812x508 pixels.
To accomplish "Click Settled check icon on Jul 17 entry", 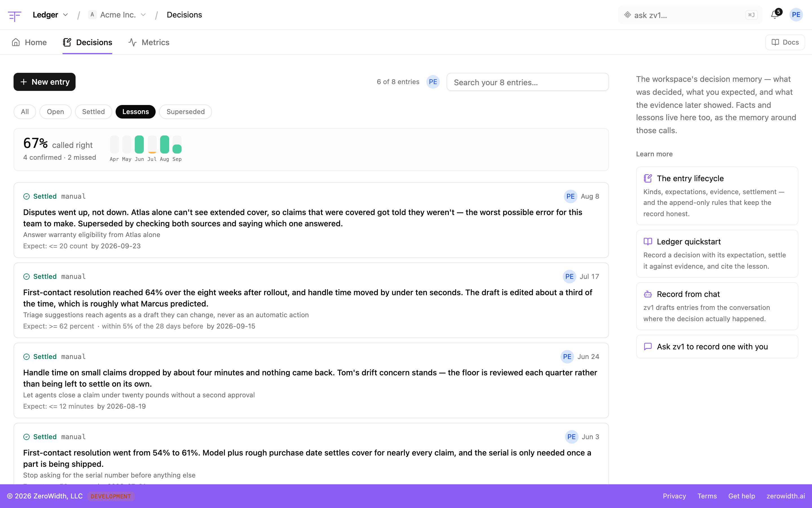I will click(27, 277).
